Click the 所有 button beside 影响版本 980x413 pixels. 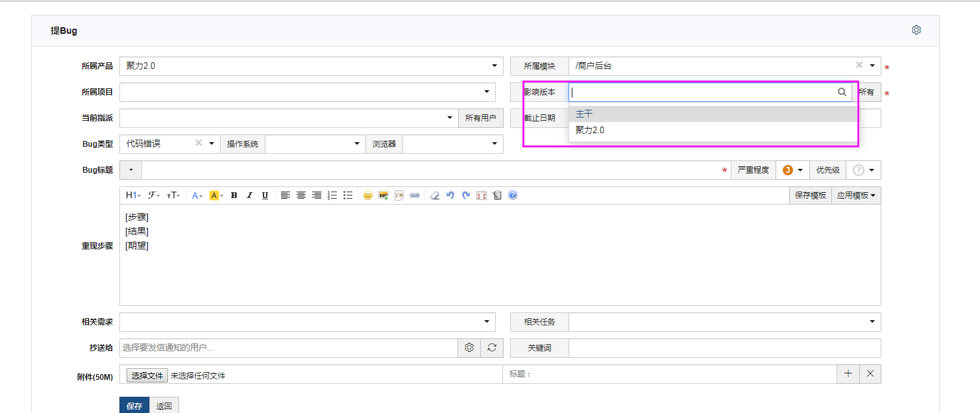coord(866,92)
